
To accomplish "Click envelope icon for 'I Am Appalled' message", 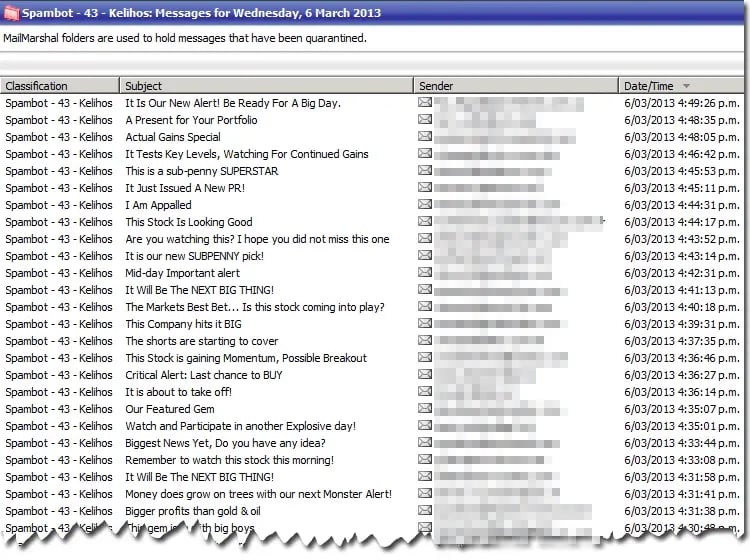I will click(x=425, y=205).
